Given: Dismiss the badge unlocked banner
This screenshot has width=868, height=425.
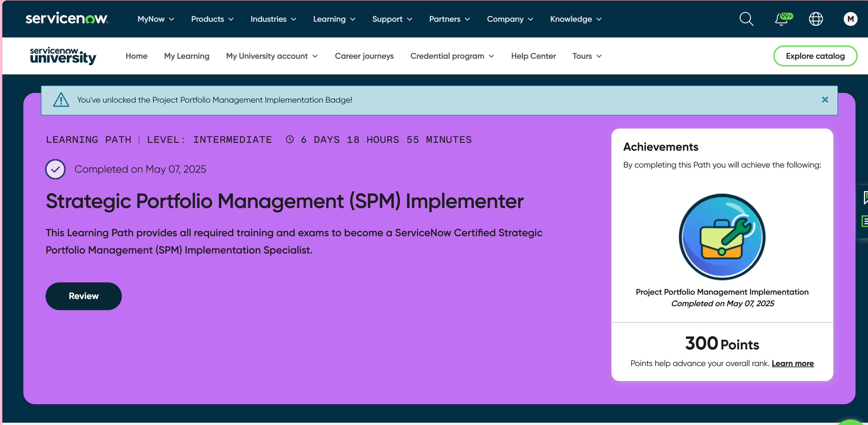Looking at the screenshot, I should point(825,100).
